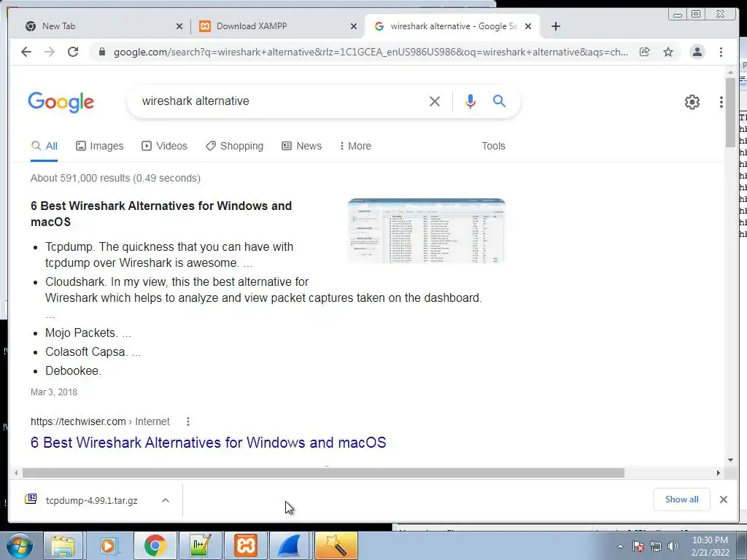This screenshot has height=560, width=747.
Task: Select the All results tab
Action: click(x=44, y=146)
